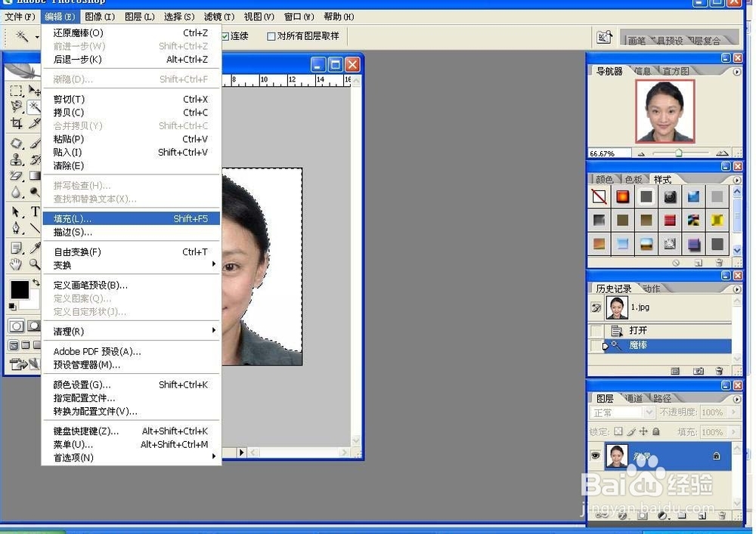Open the 图像(I) menu

click(x=100, y=17)
